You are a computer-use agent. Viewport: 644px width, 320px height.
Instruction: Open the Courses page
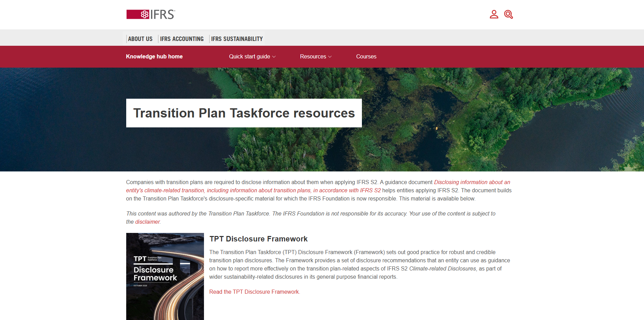pos(366,57)
